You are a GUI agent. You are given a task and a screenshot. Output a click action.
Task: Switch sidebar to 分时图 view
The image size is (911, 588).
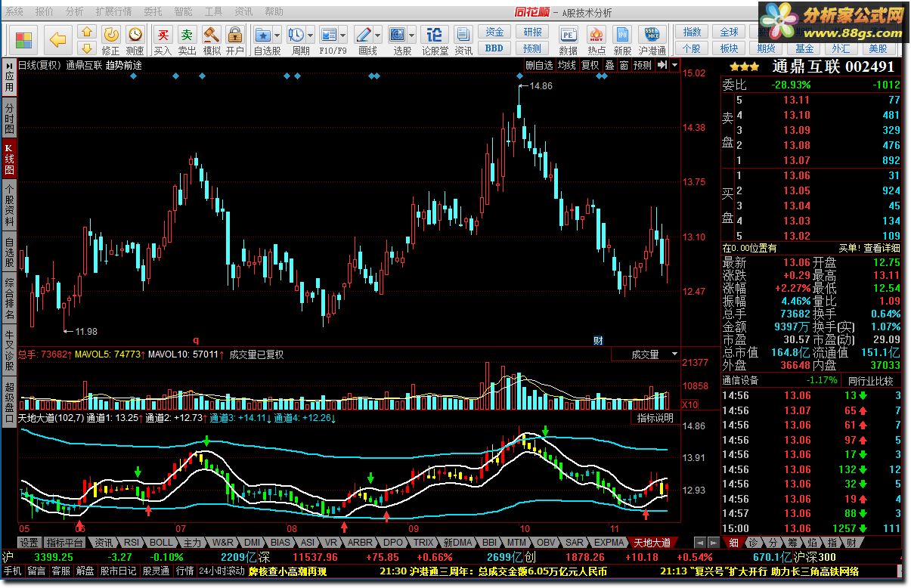tap(9, 119)
